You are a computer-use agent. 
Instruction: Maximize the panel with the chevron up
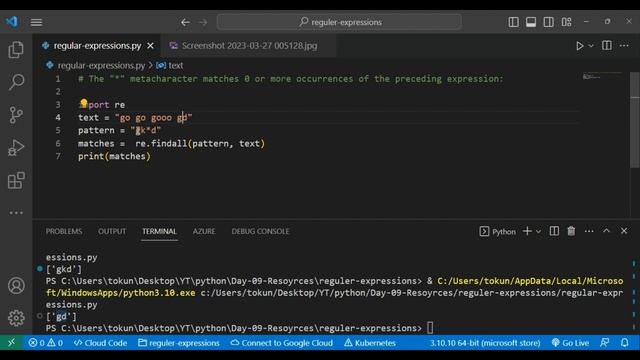(607, 231)
